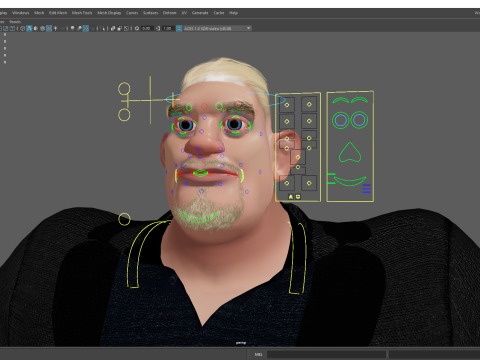Select the top yellow circle control beside head
The image size is (480, 360).
point(124,89)
